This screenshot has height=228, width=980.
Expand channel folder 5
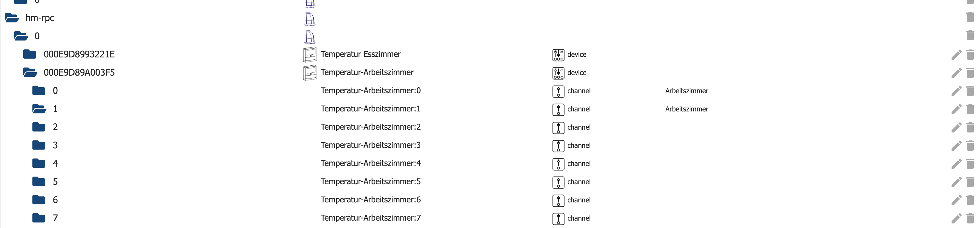tap(39, 182)
